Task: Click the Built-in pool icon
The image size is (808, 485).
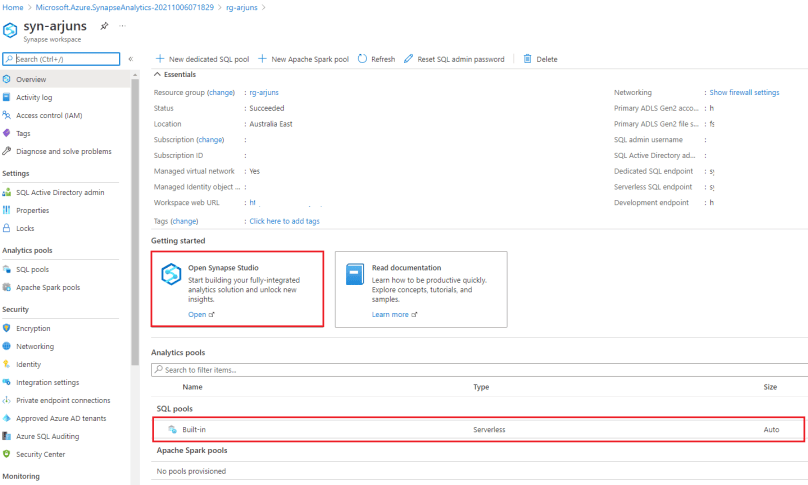Action: point(172,429)
